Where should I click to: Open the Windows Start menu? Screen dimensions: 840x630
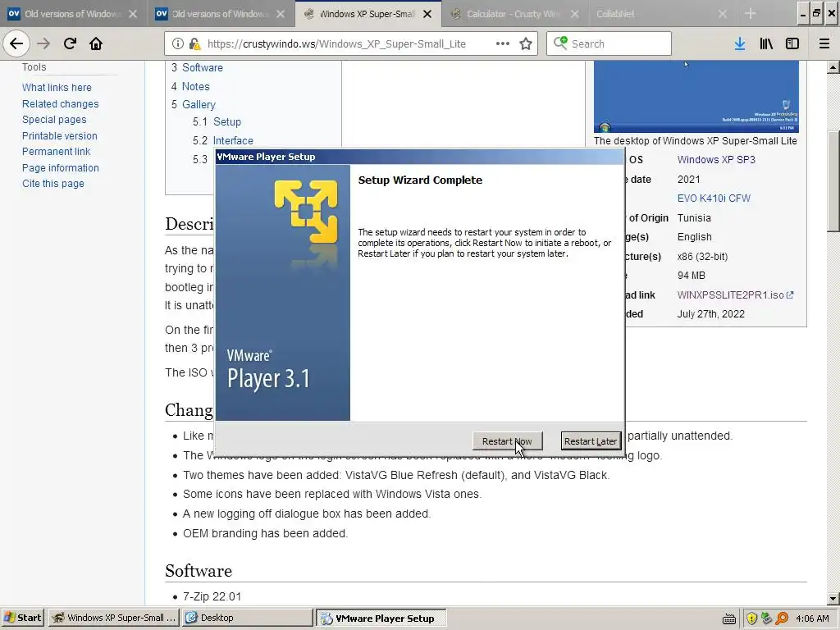[22, 618]
